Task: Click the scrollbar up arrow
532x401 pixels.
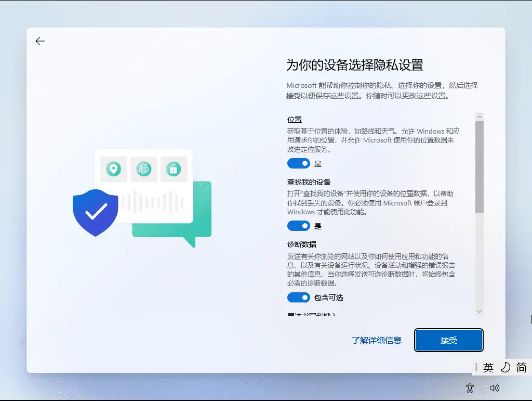Action: coord(480,115)
